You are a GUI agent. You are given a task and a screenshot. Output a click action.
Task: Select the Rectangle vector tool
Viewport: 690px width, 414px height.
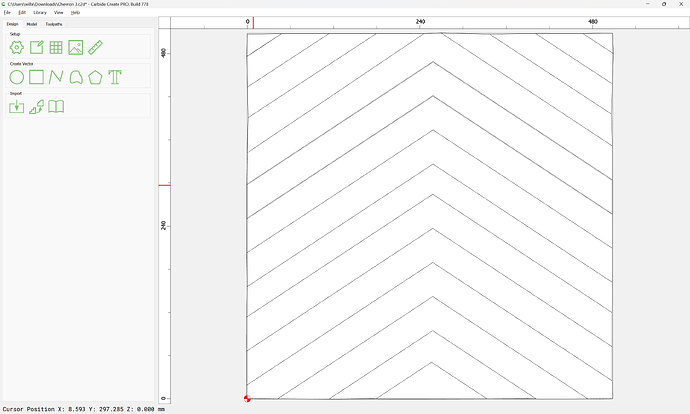coord(37,77)
